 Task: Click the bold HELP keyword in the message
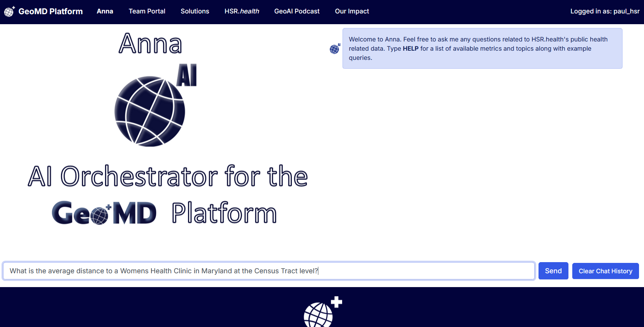[x=410, y=49]
